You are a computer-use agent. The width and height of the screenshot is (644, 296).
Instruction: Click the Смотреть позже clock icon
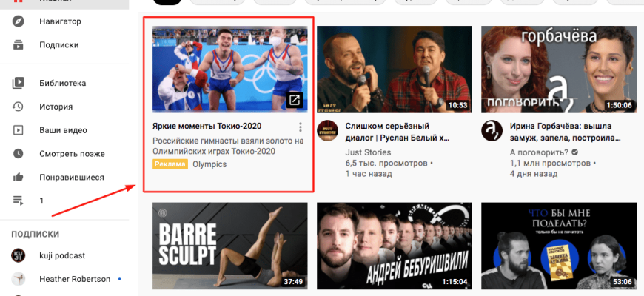point(19,154)
